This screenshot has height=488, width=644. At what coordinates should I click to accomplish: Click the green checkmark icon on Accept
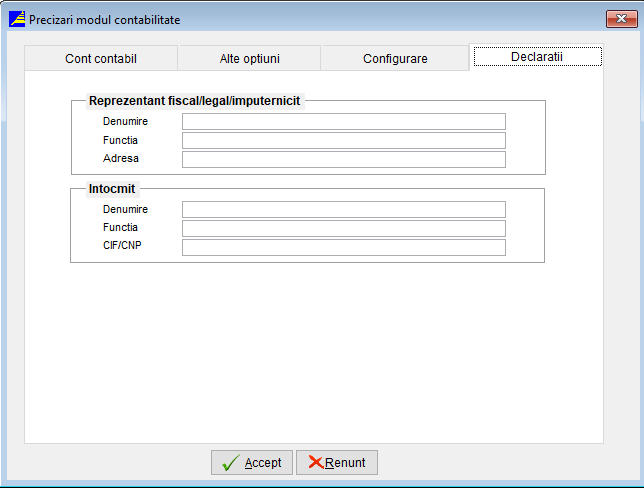tap(229, 463)
